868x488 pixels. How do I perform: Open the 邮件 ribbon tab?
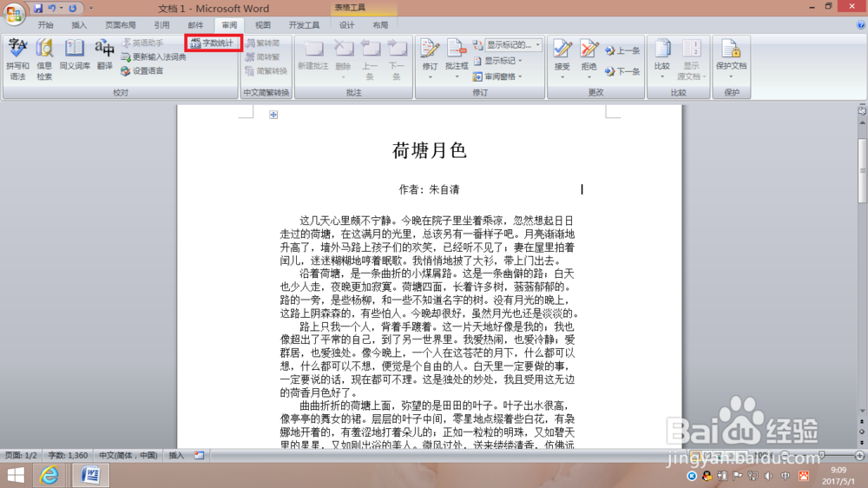pyautogui.click(x=195, y=25)
